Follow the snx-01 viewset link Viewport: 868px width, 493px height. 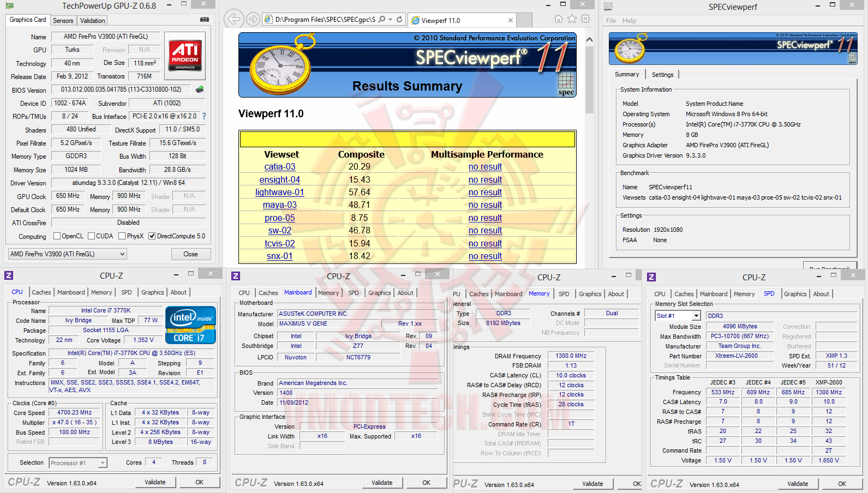280,256
